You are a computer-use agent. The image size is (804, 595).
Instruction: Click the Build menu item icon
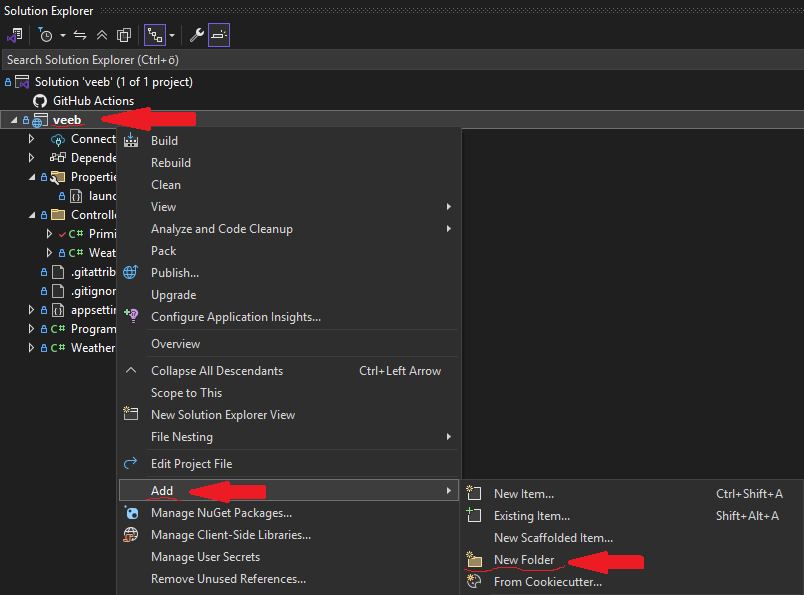coord(130,141)
